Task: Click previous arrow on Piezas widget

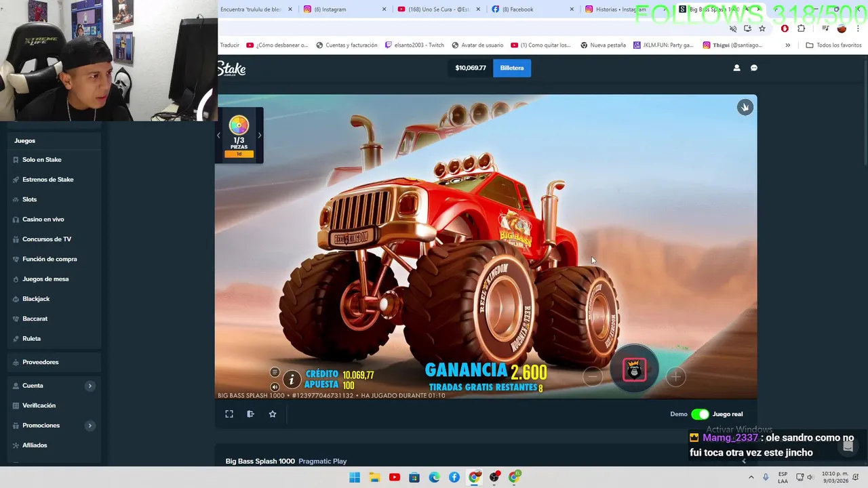Action: pos(218,136)
